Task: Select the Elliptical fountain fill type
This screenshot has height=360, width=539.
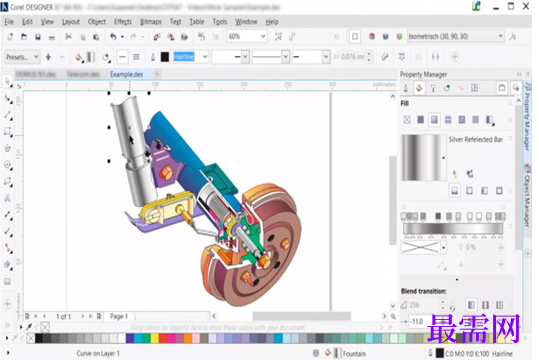Action: tap(469, 190)
